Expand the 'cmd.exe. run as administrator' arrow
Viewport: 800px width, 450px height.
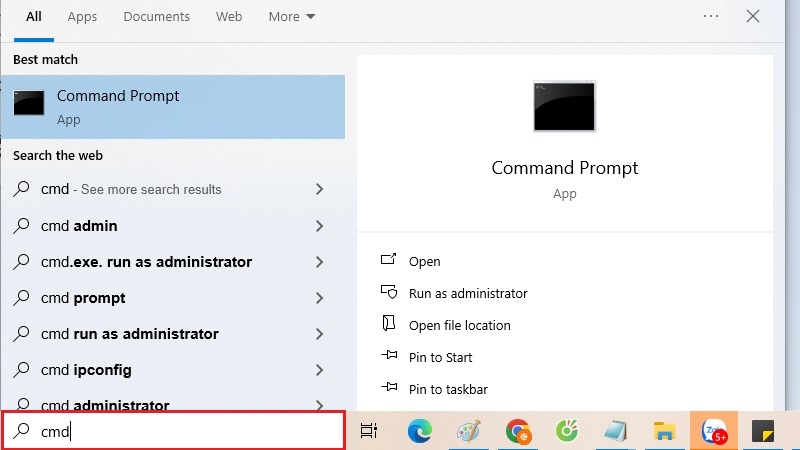tap(319, 262)
